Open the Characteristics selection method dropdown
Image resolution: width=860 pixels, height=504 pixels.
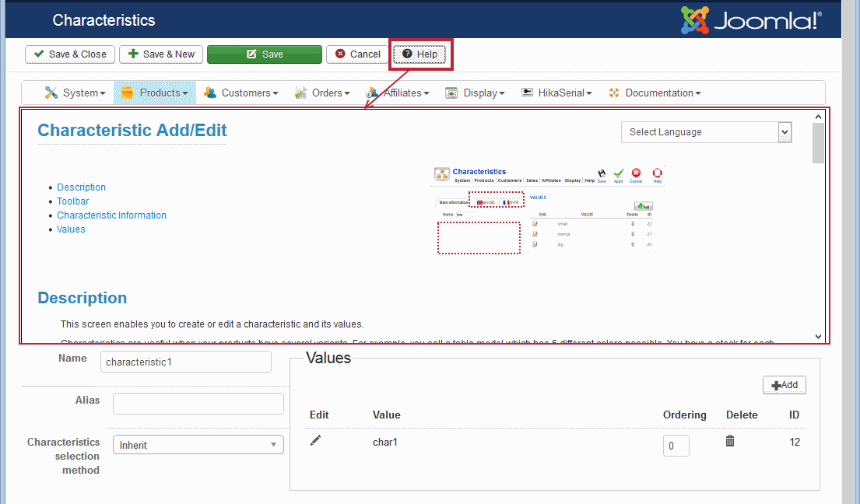pos(198,445)
